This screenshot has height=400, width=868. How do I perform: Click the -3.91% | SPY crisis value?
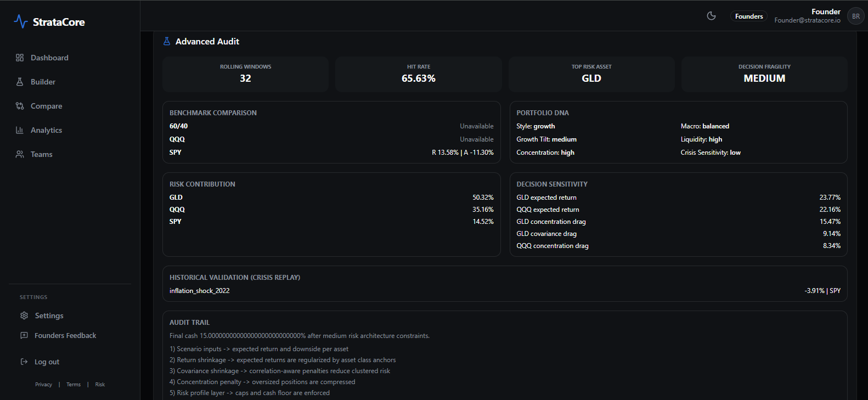click(822, 291)
